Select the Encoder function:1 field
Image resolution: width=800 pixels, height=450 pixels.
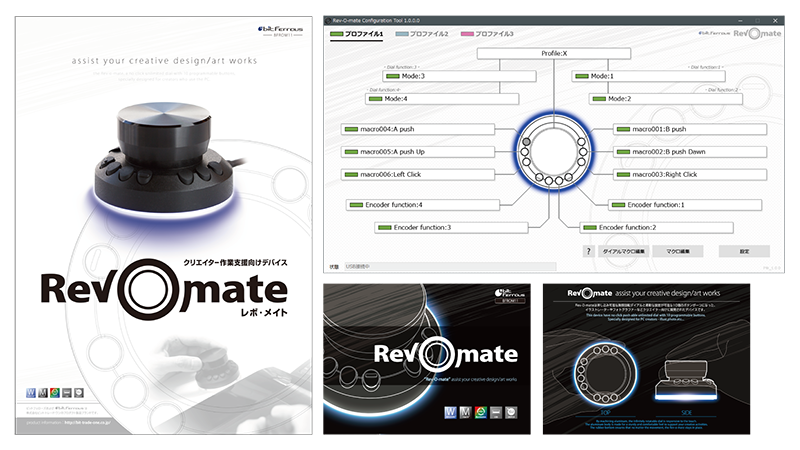(685, 205)
